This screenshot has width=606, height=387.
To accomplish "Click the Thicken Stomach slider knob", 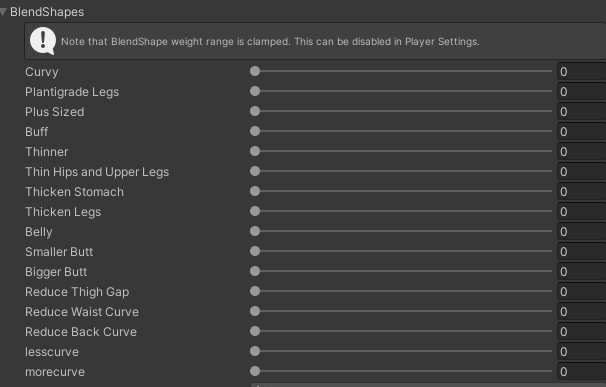I will pos(255,191).
